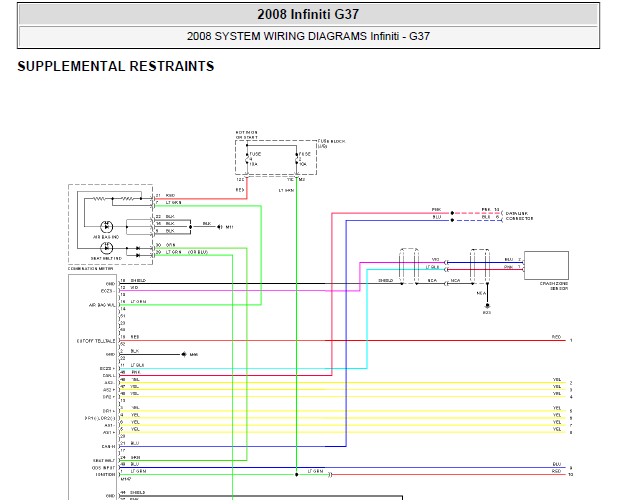This screenshot has height=500, width=630.
Task: Click the diode symbol on the pin 29 line
Action: tap(138, 255)
